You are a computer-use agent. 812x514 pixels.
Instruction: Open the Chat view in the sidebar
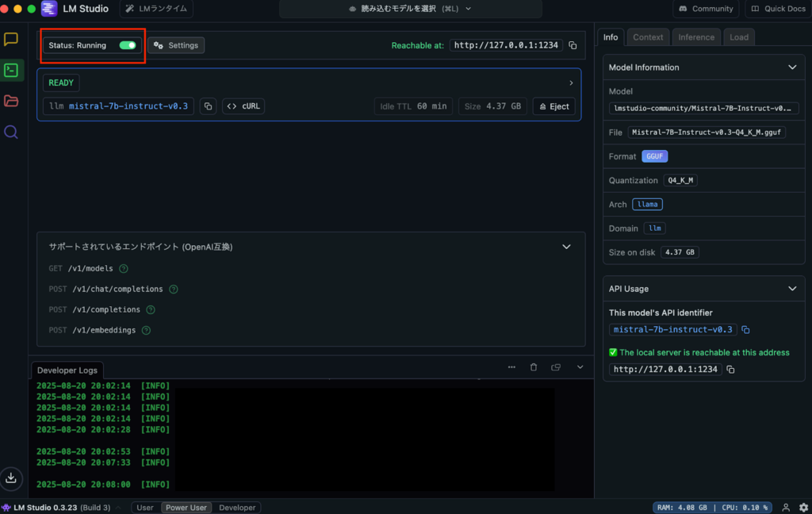tap(11, 40)
